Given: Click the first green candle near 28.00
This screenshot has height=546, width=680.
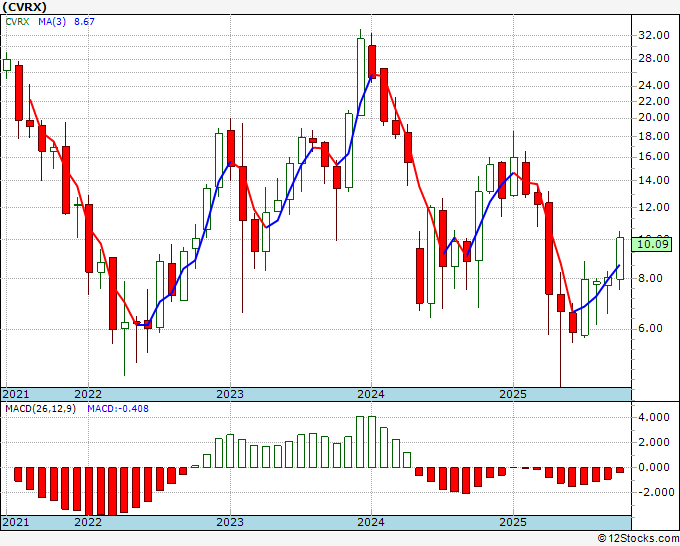Looking at the screenshot, I should 7,65.
